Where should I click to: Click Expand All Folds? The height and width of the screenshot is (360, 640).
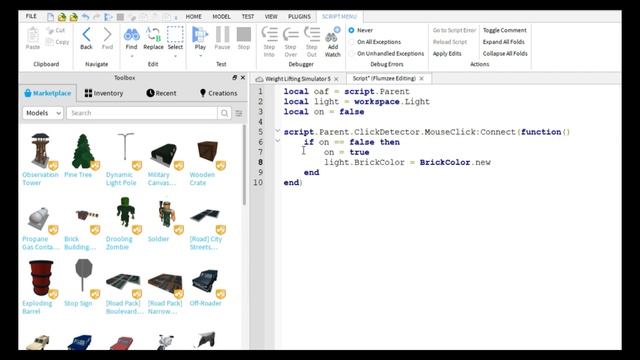[x=503, y=42]
